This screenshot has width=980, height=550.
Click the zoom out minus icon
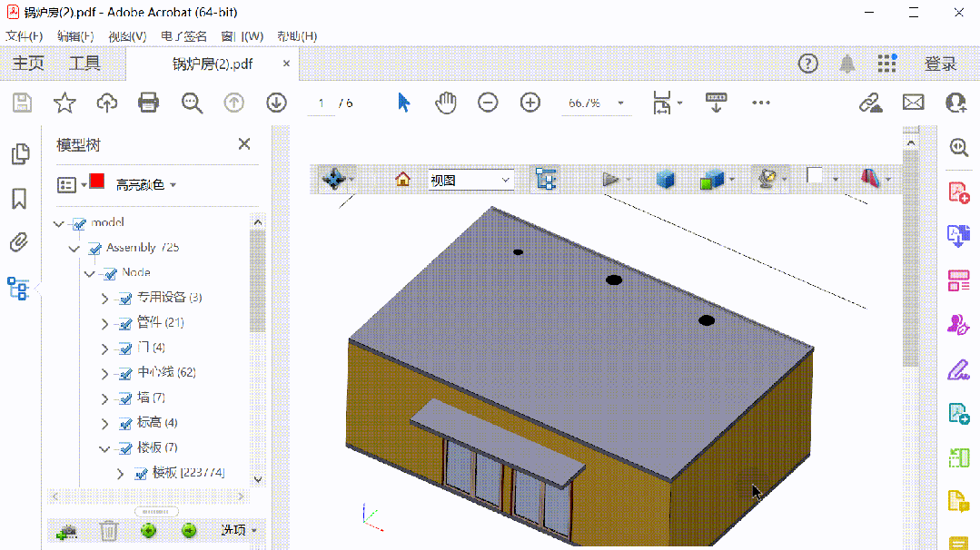[488, 103]
